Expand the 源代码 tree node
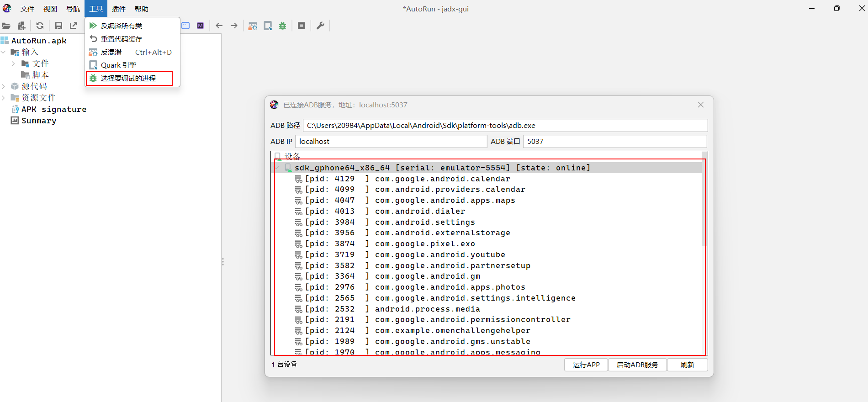Screen dimensions: 868x402 point(4,86)
